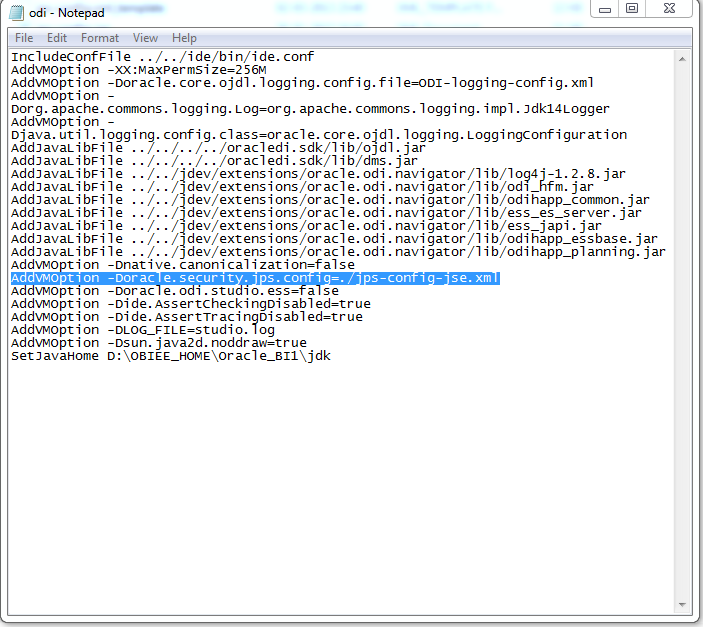
Task: Click the ODI-logging-config.xml line
Action: click(303, 83)
